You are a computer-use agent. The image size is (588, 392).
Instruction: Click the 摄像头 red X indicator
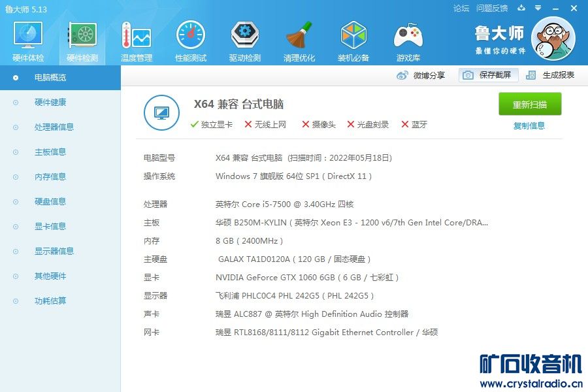click(x=306, y=125)
